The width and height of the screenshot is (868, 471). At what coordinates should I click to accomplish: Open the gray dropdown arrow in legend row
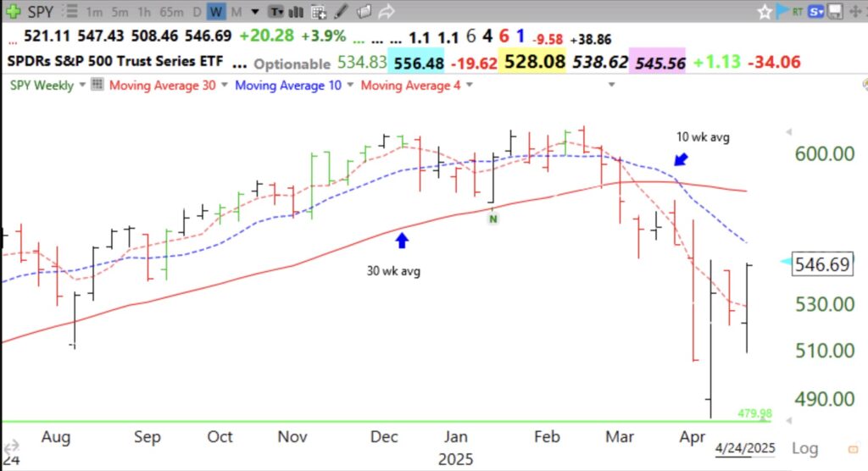[612, 85]
